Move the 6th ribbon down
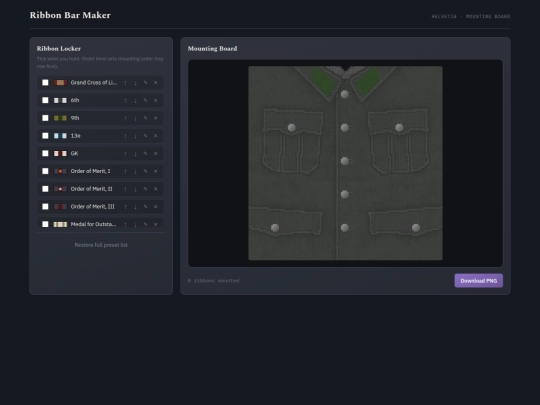Viewport: 540px width, 405px height. [135, 100]
